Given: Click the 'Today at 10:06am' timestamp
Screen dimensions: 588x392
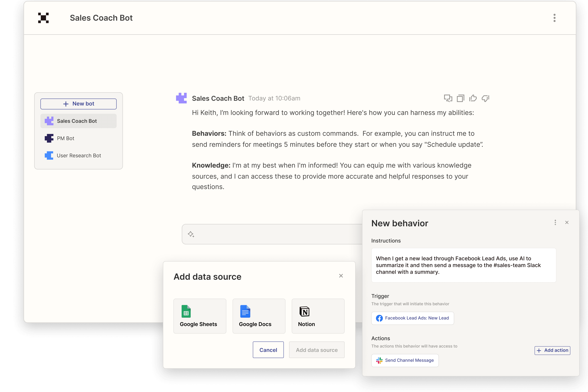Looking at the screenshot, I should coord(274,98).
